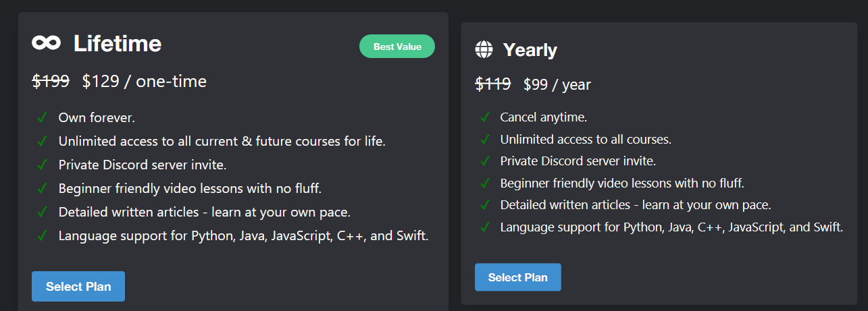Select Plan under the Lifetime card
The width and height of the screenshot is (868, 311).
coord(78,286)
